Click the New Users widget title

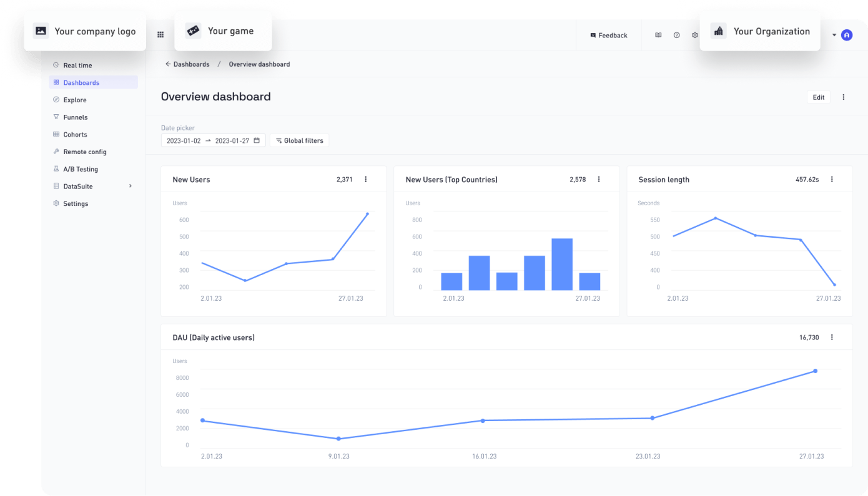191,180
